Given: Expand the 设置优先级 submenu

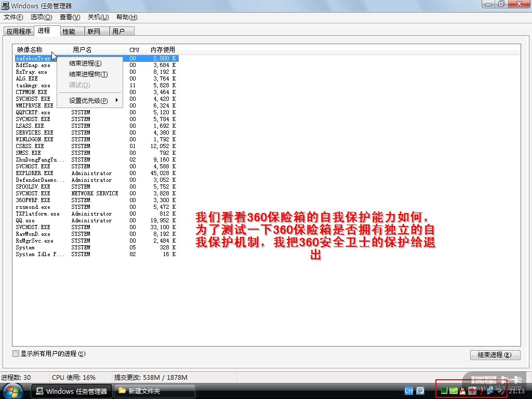Looking at the screenshot, I should 89,100.
